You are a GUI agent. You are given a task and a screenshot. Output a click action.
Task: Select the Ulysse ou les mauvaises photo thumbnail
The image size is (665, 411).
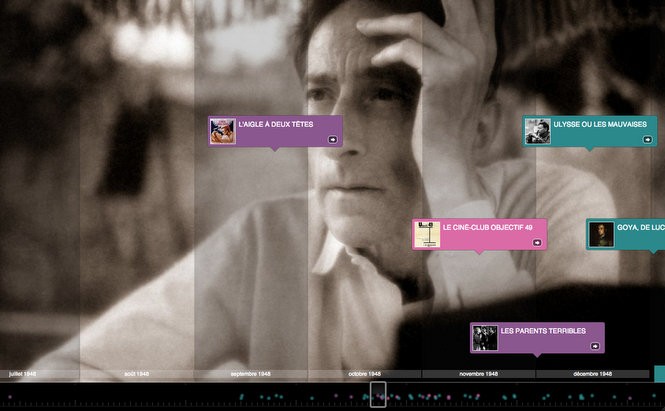(x=538, y=131)
